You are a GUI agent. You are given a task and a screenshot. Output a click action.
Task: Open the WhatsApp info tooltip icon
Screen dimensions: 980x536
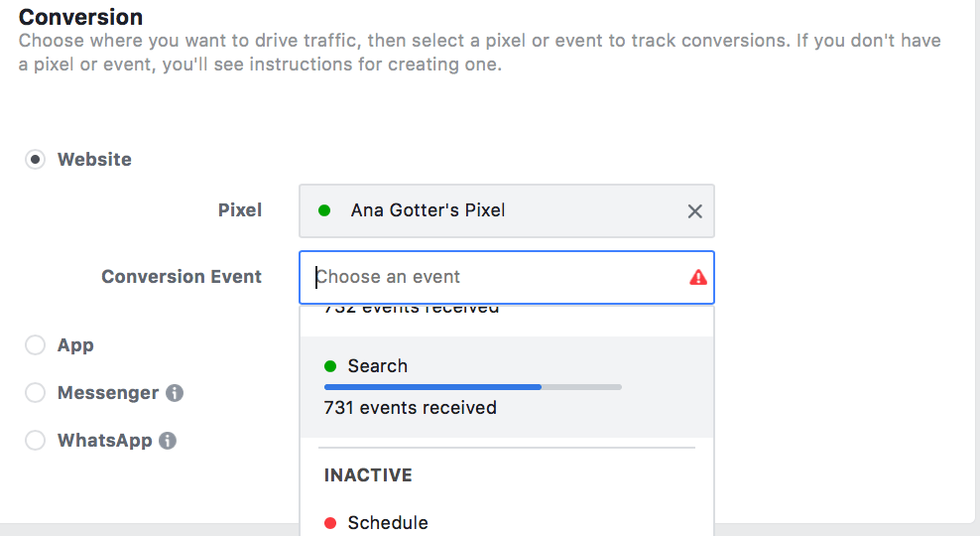(168, 441)
